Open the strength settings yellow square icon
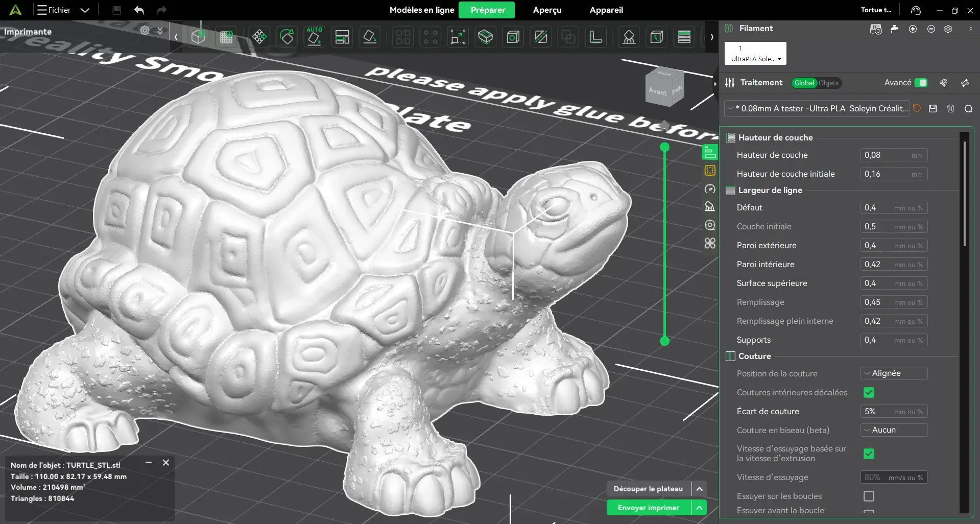 [710, 171]
